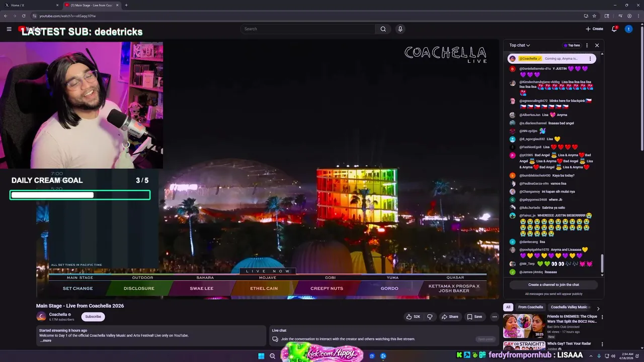
Task: Open Friends to ENEMIES video thumbnail
Action: click(x=524, y=326)
